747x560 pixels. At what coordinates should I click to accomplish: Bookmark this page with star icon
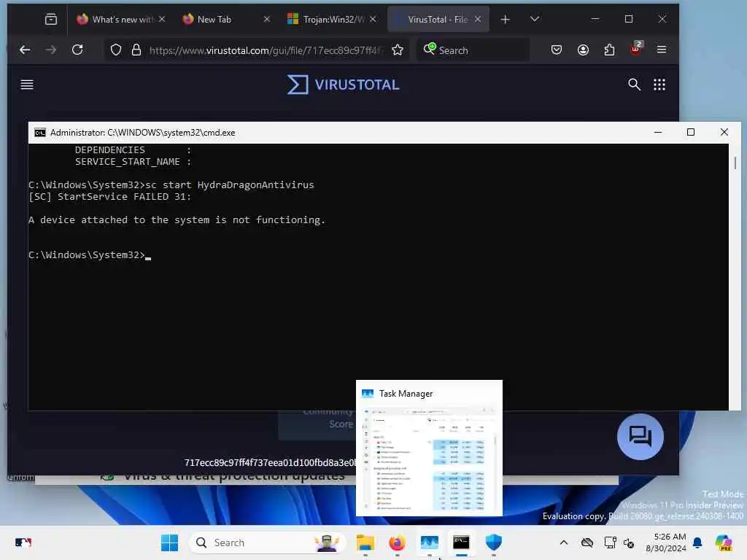coord(398,50)
